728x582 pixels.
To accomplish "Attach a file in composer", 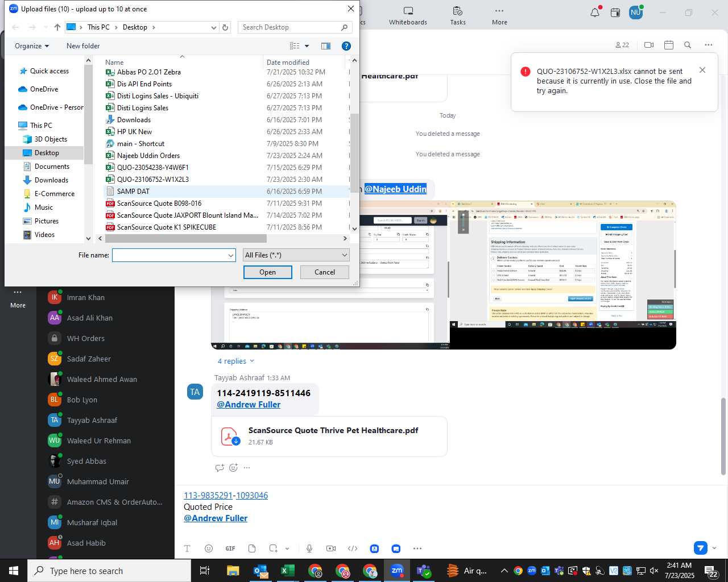I will point(252,548).
